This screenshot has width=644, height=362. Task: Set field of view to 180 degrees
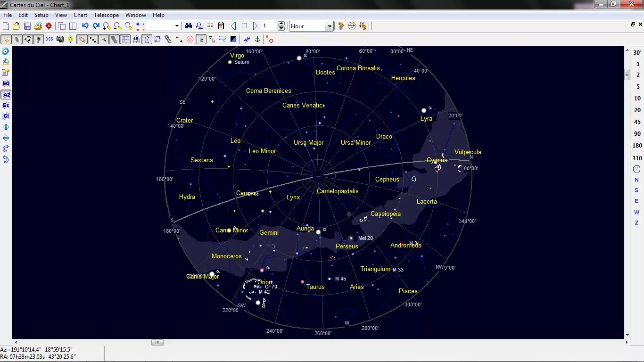point(637,146)
